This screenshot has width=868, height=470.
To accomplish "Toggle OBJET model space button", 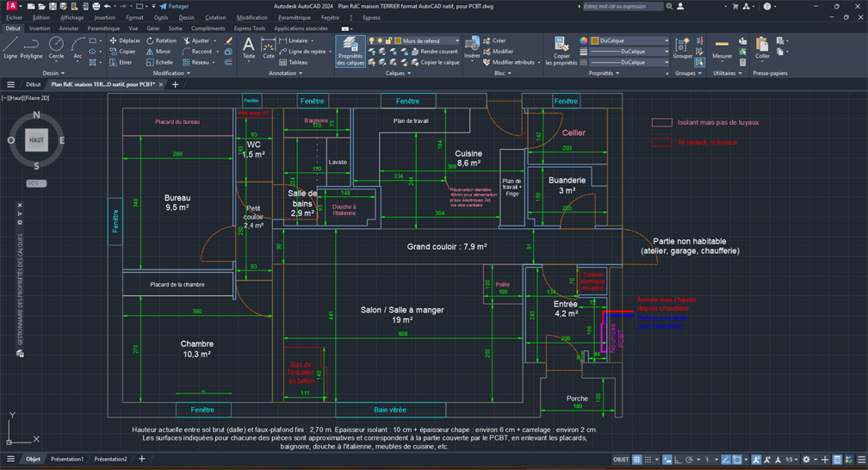I will [x=621, y=460].
